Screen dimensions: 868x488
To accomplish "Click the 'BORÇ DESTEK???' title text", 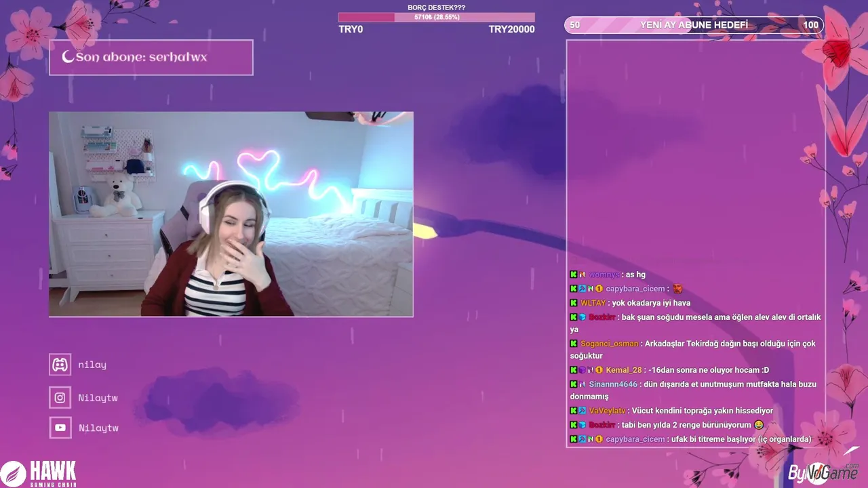I will (437, 7).
